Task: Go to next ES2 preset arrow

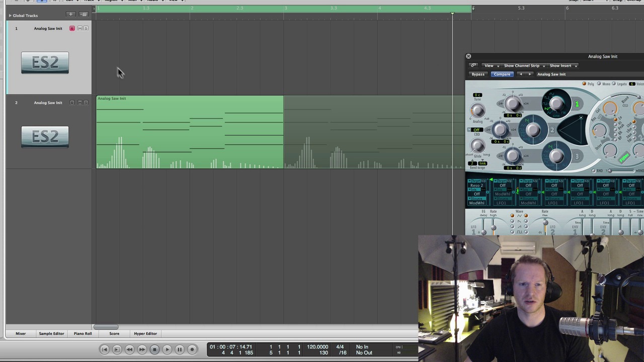Action: [x=529, y=74]
